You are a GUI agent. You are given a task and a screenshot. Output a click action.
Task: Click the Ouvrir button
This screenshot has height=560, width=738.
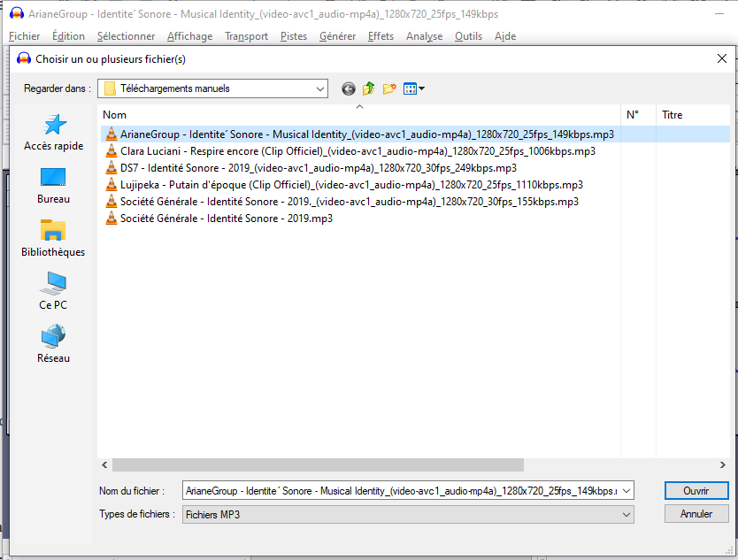click(696, 491)
